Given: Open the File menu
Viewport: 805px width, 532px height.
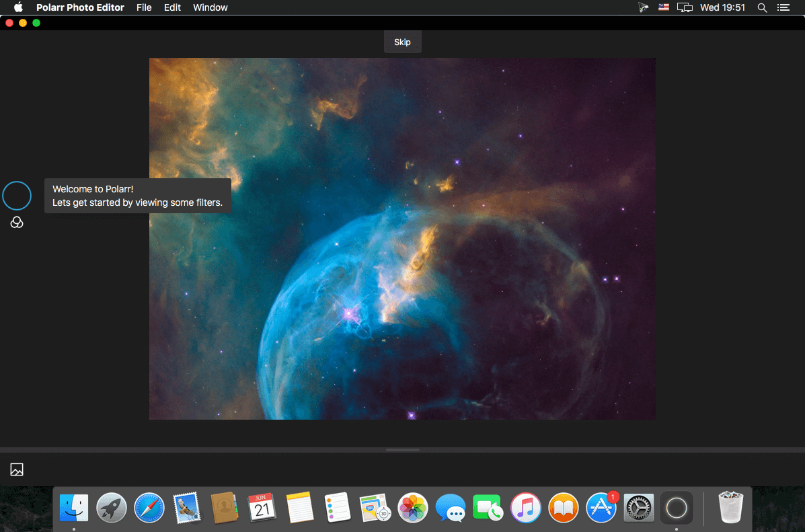Looking at the screenshot, I should pyautogui.click(x=144, y=7).
